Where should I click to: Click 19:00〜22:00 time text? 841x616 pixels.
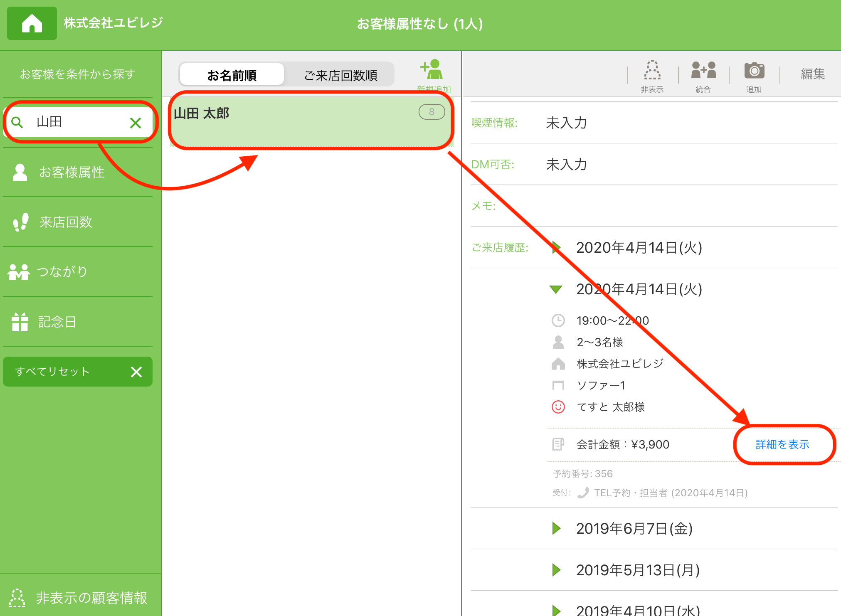click(613, 320)
